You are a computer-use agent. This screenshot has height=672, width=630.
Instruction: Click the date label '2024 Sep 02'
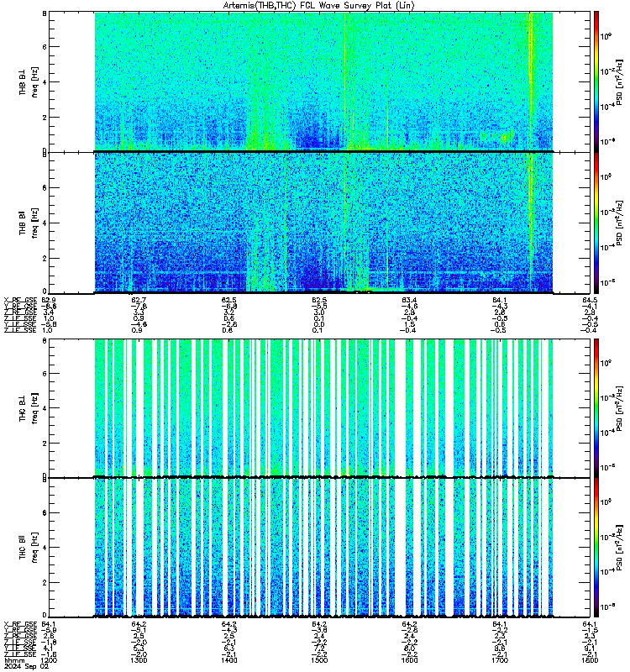click(x=26, y=667)
